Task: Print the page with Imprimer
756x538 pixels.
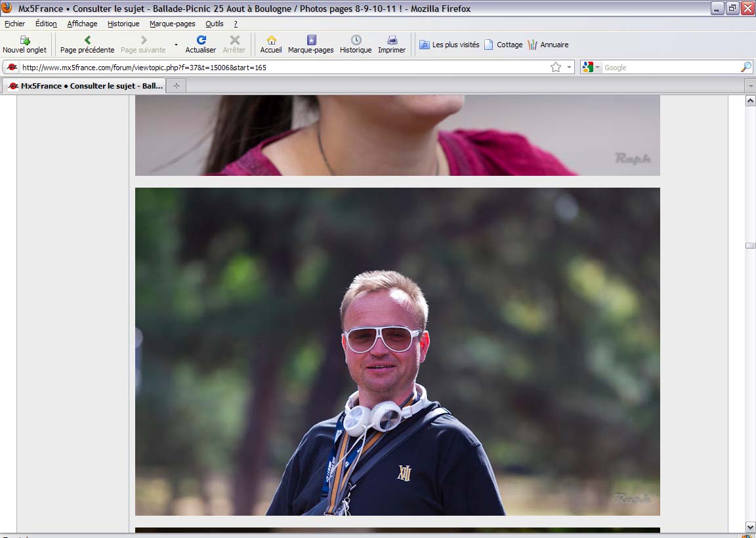Action: [392, 45]
